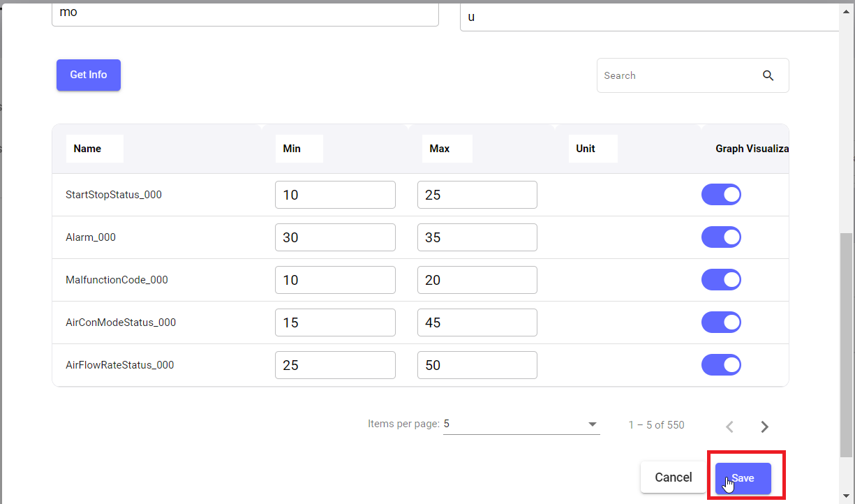This screenshot has width=855, height=504.
Task: Select the StartStopStatus_000 row name
Action: [114, 195]
